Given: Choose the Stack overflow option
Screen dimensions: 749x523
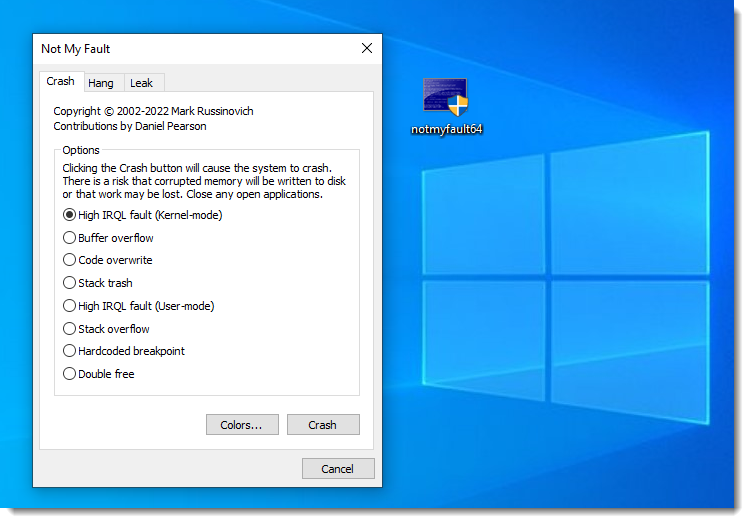Looking at the screenshot, I should click(70, 329).
